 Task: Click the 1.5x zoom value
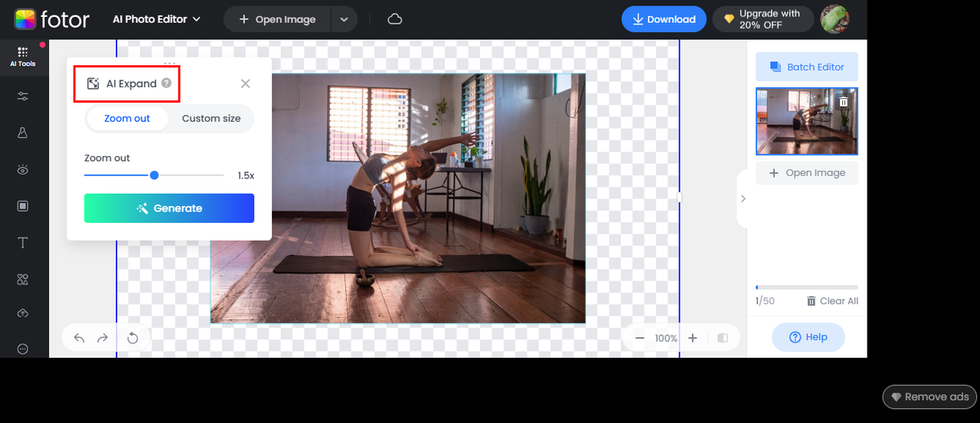pos(246,175)
